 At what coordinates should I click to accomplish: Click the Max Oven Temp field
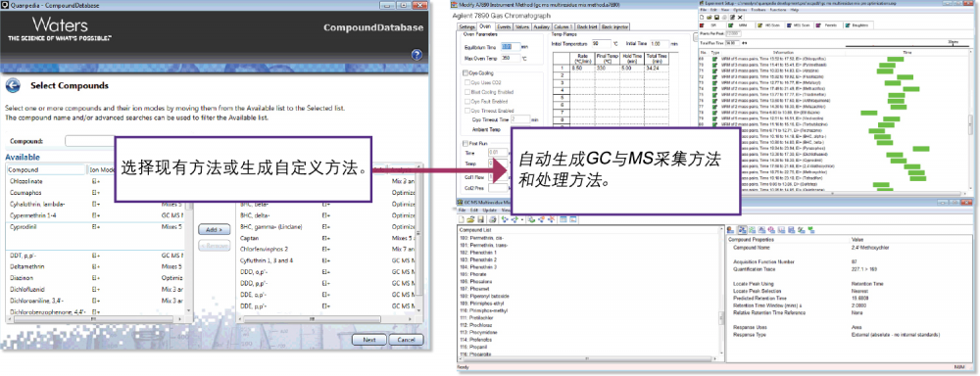pos(510,58)
